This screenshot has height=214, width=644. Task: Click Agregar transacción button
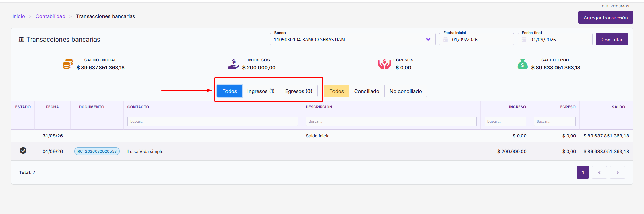pyautogui.click(x=605, y=17)
